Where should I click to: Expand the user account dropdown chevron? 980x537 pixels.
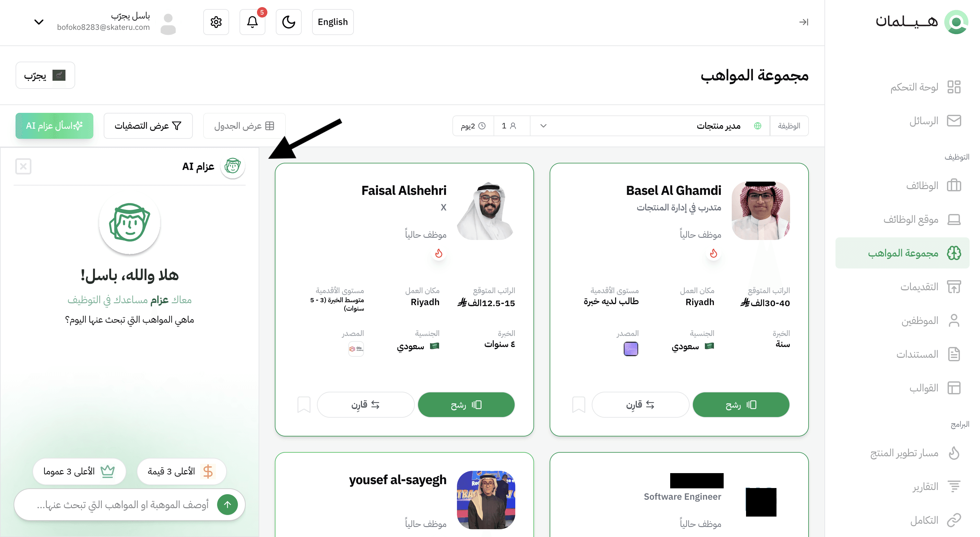pyautogui.click(x=39, y=22)
